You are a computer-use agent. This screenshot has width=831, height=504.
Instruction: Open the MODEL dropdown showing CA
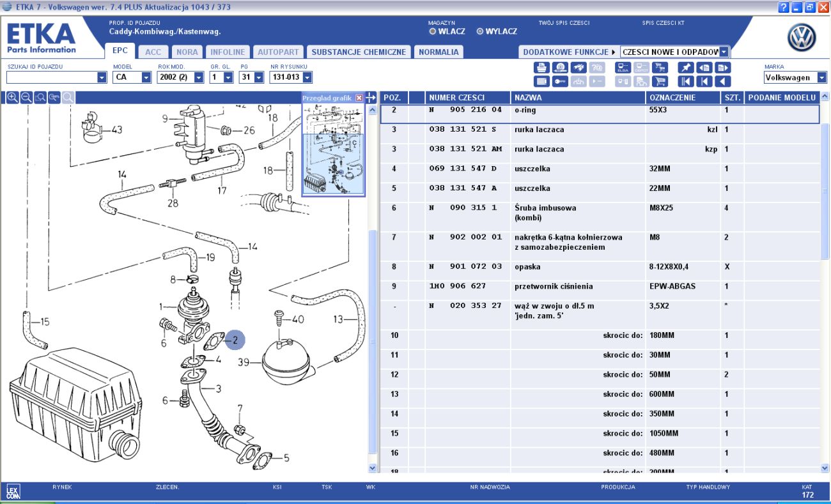pos(146,77)
